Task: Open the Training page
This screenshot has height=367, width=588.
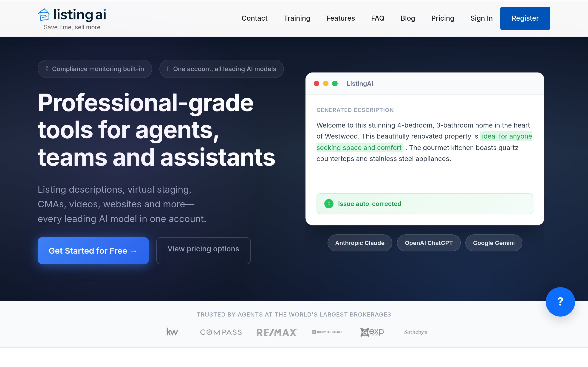Action: pyautogui.click(x=297, y=18)
